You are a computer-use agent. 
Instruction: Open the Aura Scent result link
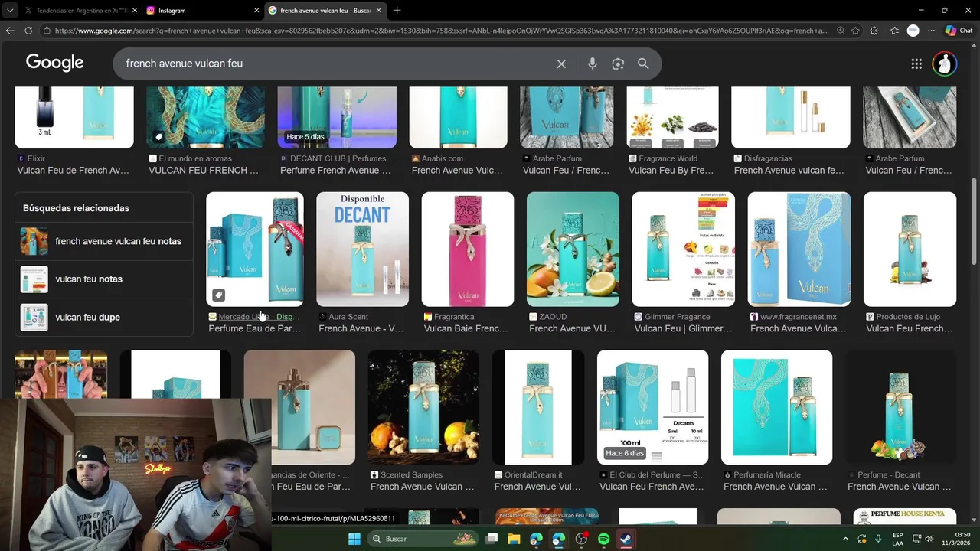point(361,322)
